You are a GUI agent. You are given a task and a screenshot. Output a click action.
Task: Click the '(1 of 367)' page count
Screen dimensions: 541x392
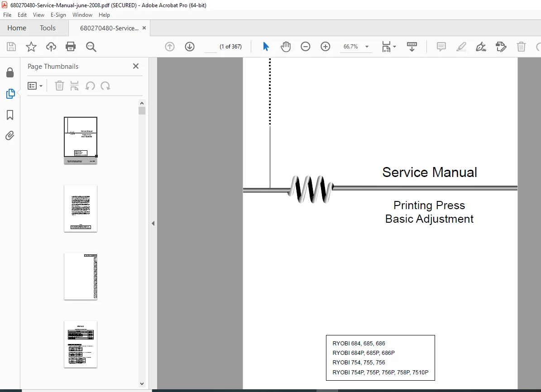[230, 47]
